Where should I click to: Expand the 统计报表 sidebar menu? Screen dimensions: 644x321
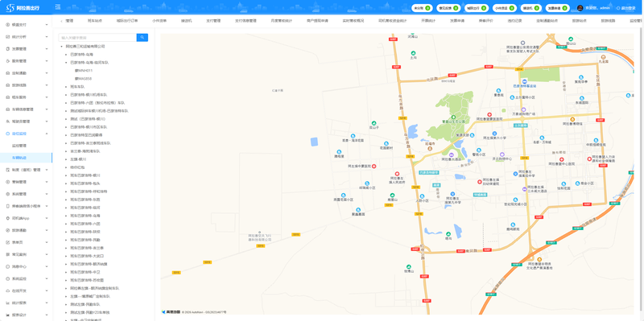click(26, 303)
